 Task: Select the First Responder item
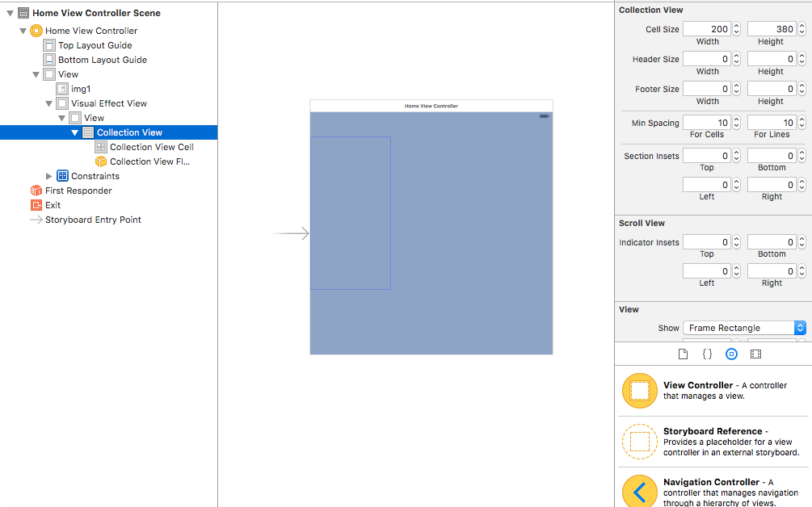coord(78,191)
